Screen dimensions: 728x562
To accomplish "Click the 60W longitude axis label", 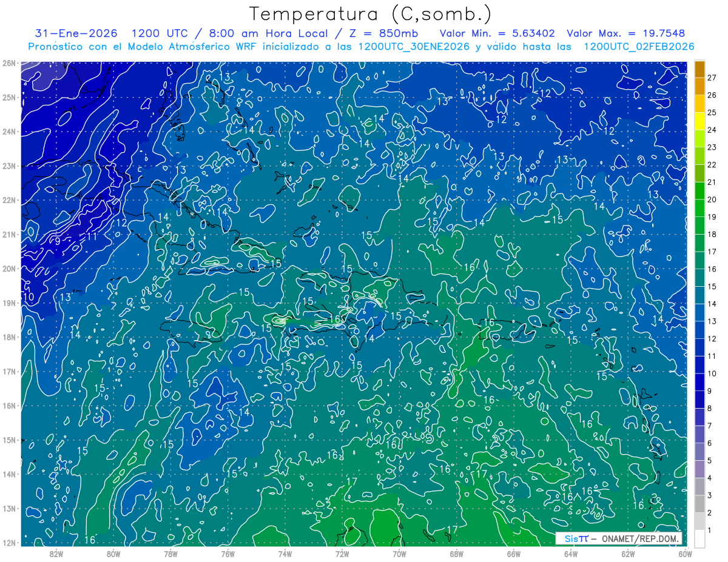I will coord(685,554).
